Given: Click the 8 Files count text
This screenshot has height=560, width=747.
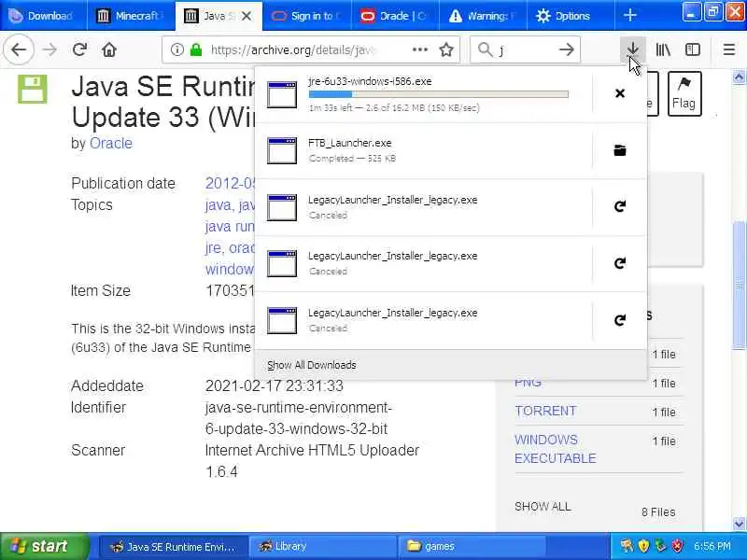Looking at the screenshot, I should point(658,511).
